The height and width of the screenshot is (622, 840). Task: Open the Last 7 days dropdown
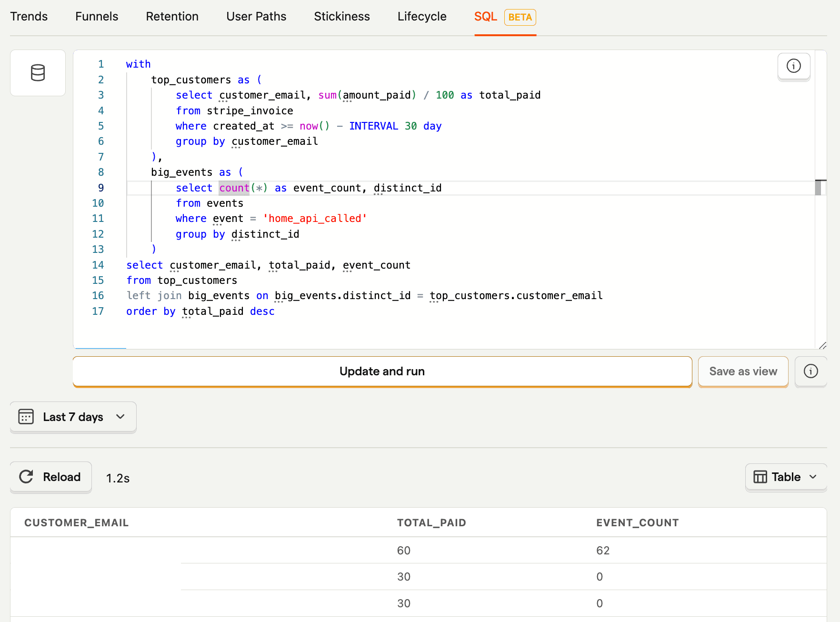point(73,417)
